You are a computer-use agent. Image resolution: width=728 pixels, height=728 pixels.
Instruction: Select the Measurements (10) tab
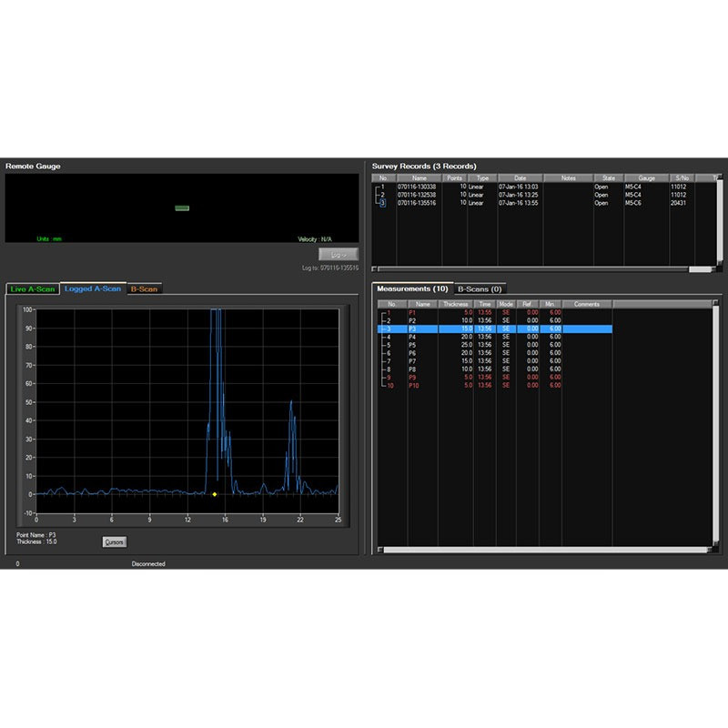click(411, 288)
